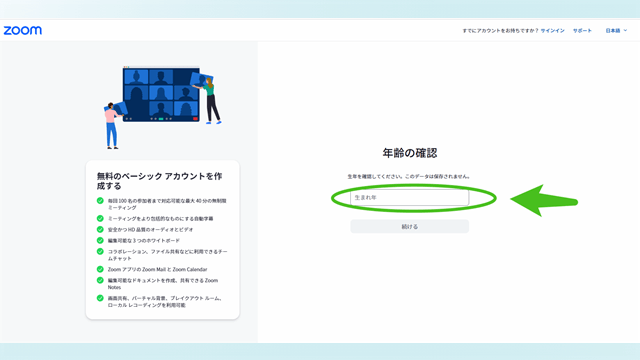
Task: Click green check beside 画面共有 feature
Action: (x=100, y=298)
